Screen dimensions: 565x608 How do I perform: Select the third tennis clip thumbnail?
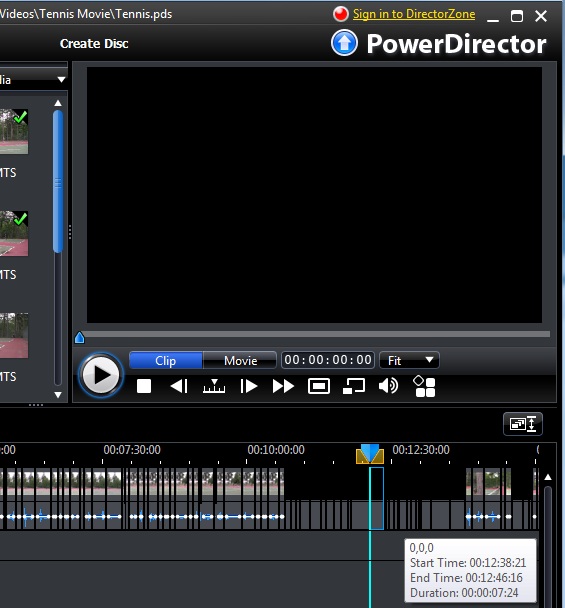[x=14, y=335]
